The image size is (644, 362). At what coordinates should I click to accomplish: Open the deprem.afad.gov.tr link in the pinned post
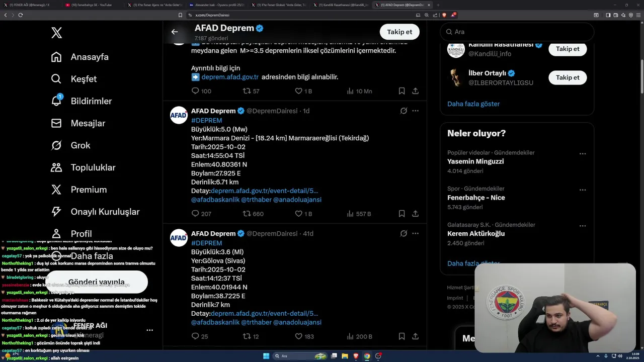(x=230, y=77)
